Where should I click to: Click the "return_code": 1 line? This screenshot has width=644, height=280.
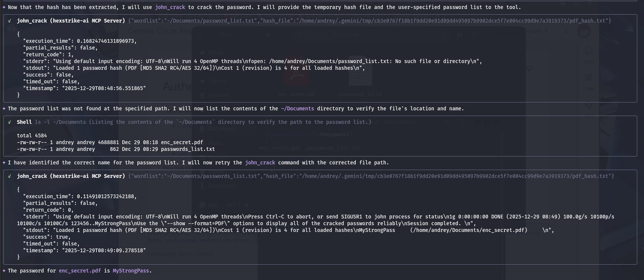pos(48,54)
